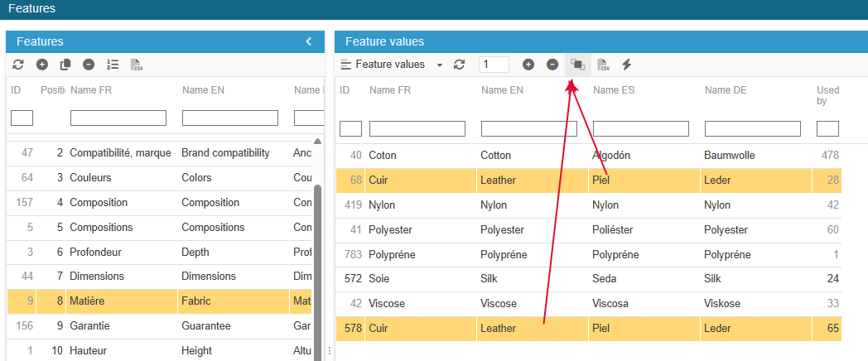Select the Compatibilité, marque feature row
The width and height of the screenshot is (868, 361).
click(x=159, y=153)
